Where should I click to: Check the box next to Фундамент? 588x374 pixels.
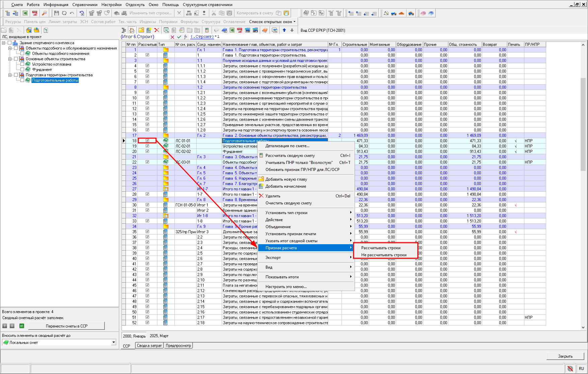point(22,70)
